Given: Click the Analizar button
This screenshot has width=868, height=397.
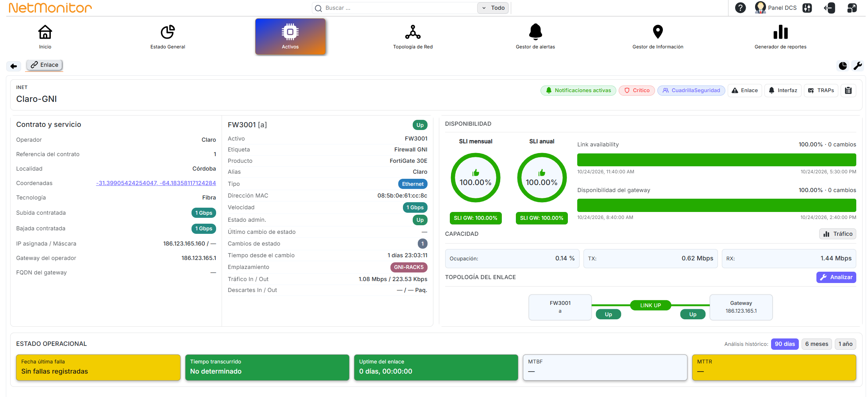Looking at the screenshot, I should (836, 277).
